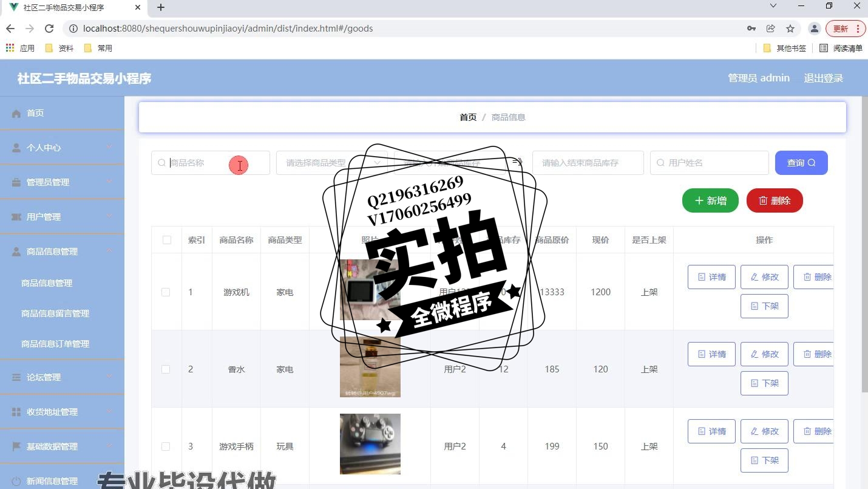
Task: Click the 查询 search button
Action: click(801, 163)
